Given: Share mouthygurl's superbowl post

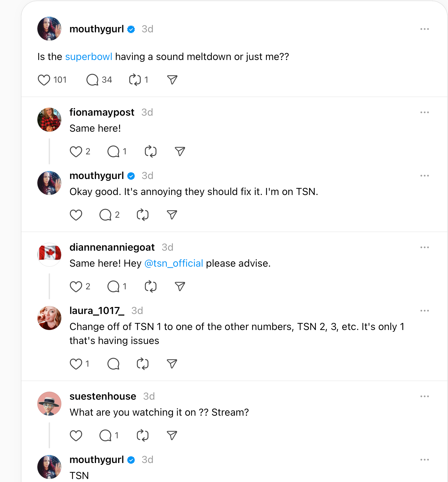Looking at the screenshot, I should (172, 80).
